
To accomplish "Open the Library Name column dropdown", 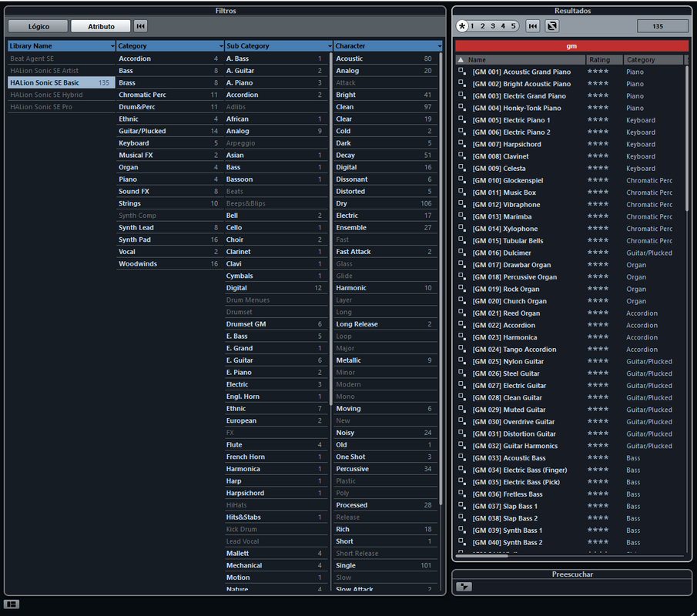I will pos(112,46).
